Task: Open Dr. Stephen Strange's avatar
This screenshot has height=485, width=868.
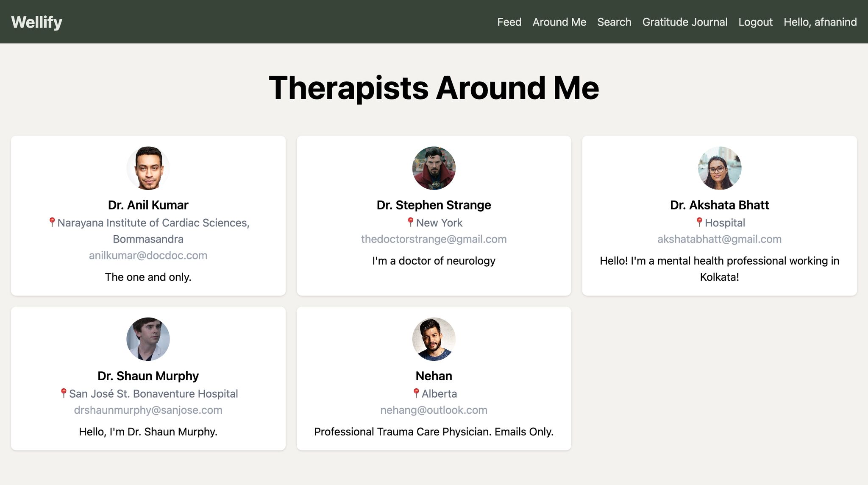Action: pos(434,168)
